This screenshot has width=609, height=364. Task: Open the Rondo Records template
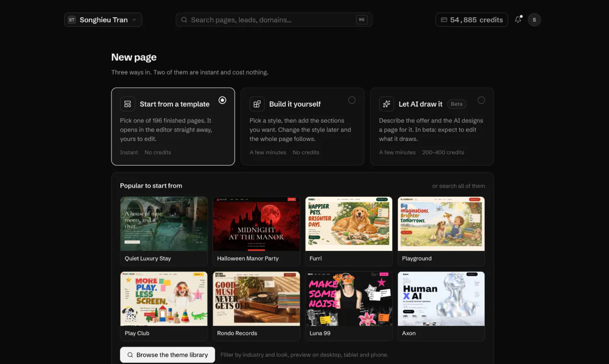(x=257, y=306)
